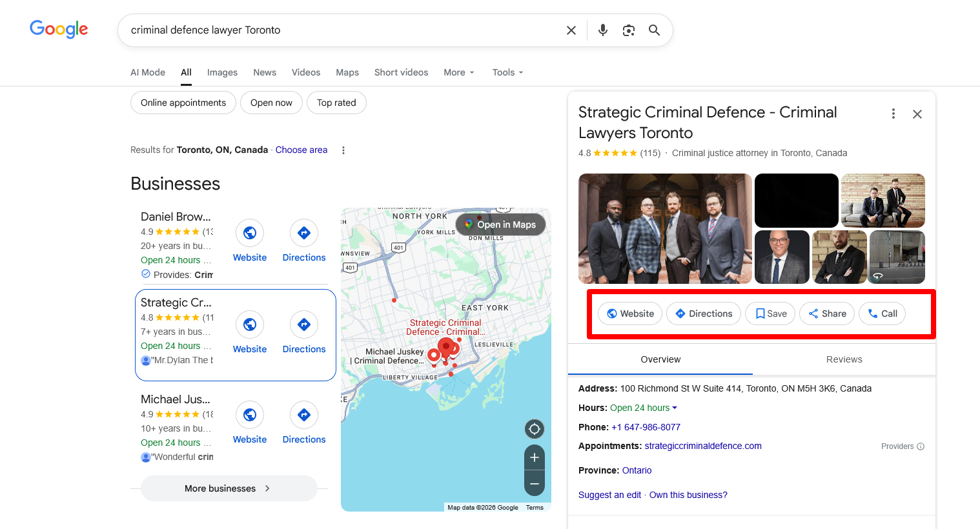Expand the Open 24 hours dropdown

tap(644, 408)
